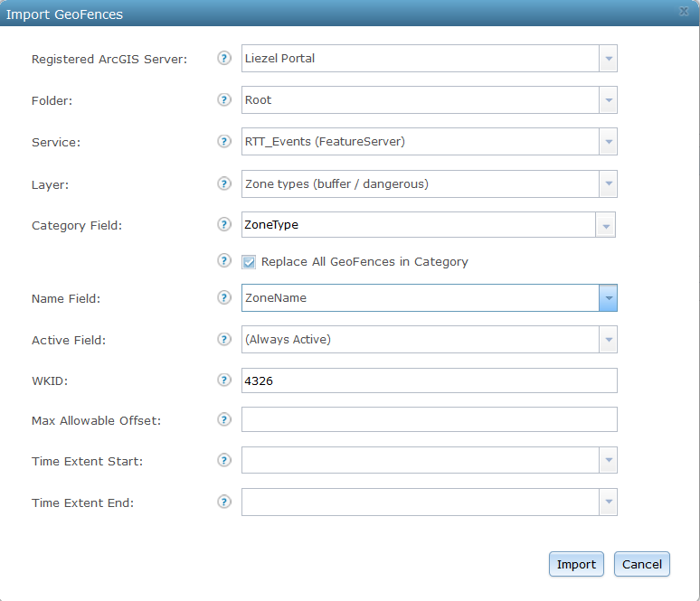
Task: Expand the Registered ArcGIS Server dropdown
Action: coord(608,59)
